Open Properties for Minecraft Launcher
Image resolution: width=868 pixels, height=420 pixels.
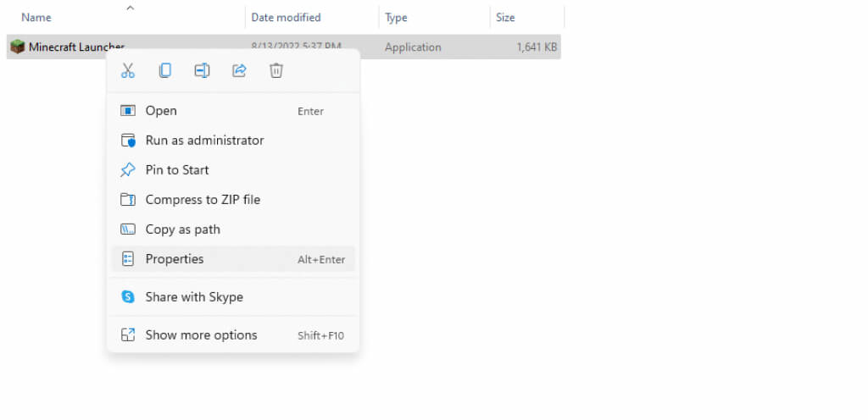coord(175,259)
